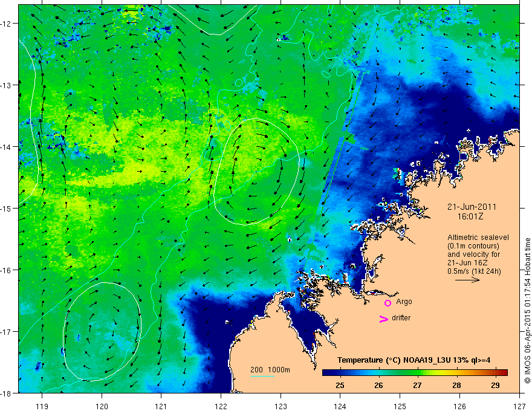Screen dimensions: 532x411
Task: Click the "21-Jun 16Z" text line
Action: click(x=469, y=262)
